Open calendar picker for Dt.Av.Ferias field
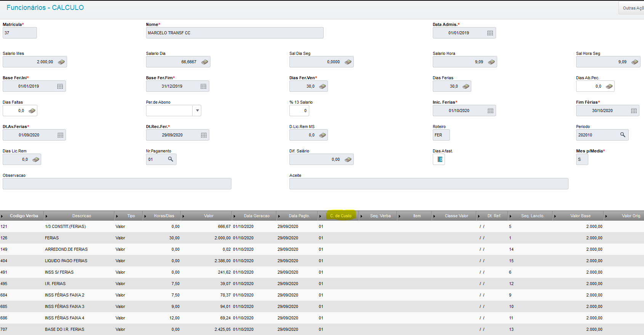The height and width of the screenshot is (335, 644). 60,135
